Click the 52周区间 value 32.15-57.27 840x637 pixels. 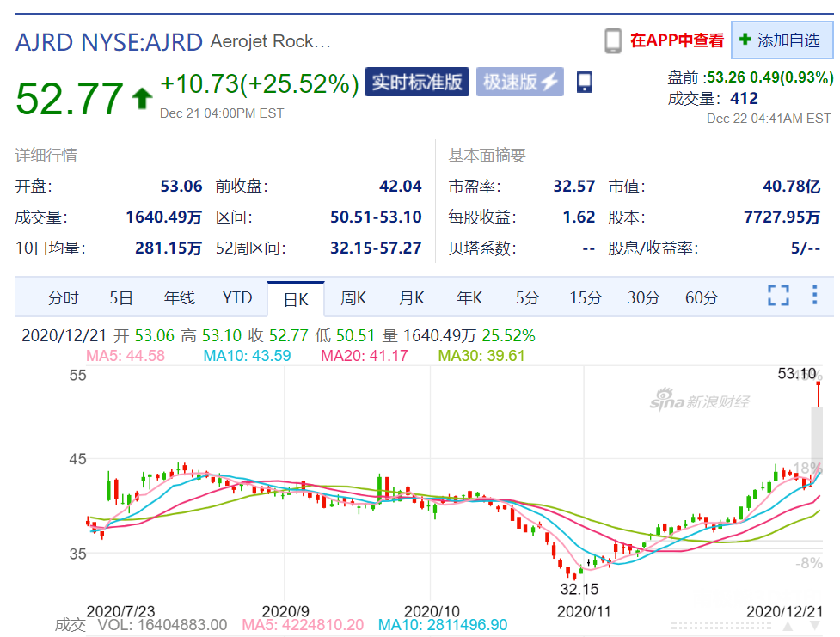tap(376, 248)
